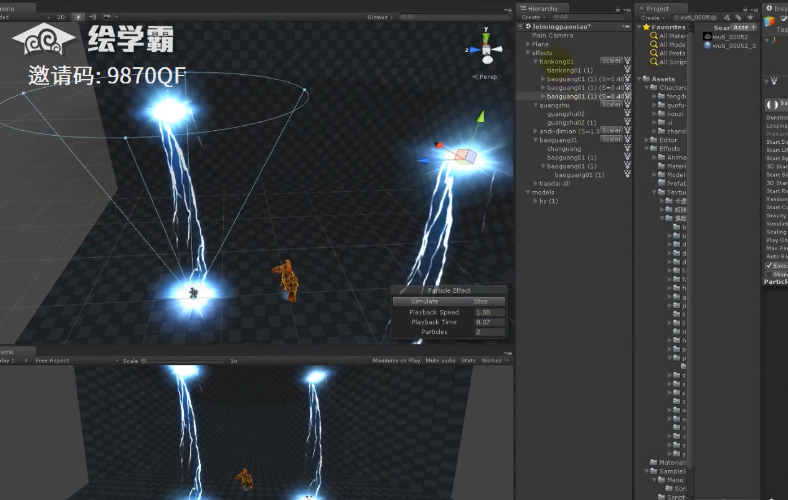Viewport: 788px width, 500px height.
Task: Collapse the tiankong01 object
Action: (x=535, y=61)
